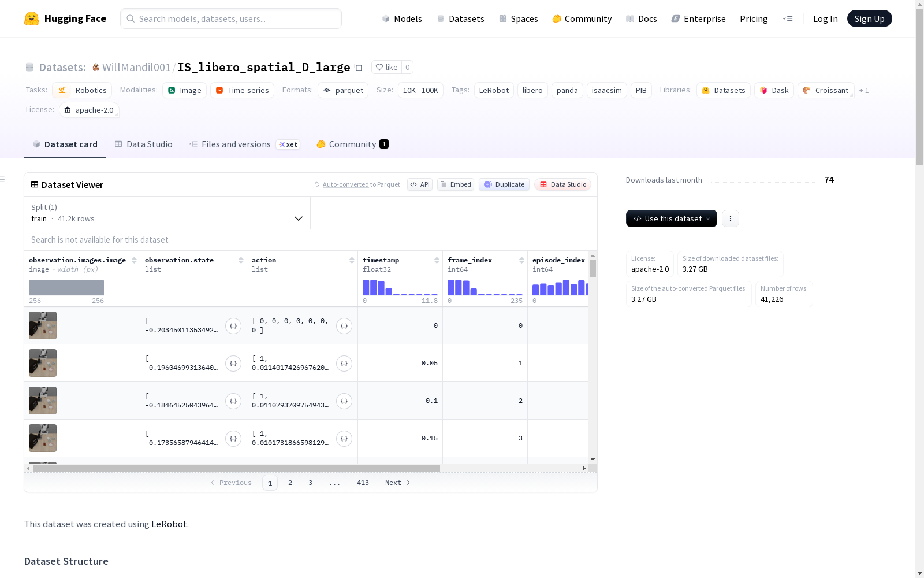Show the additional libraries with +1
Image resolution: width=924 pixels, height=578 pixels.
click(864, 90)
